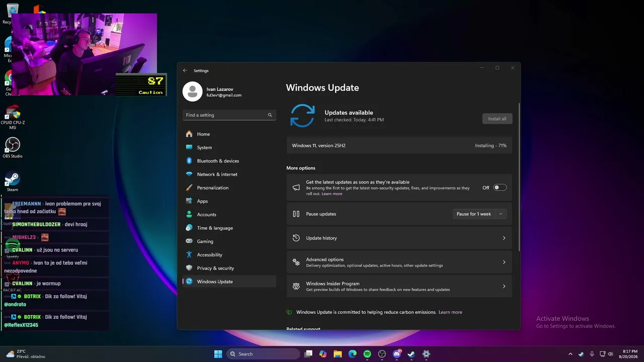Follow Learn more link about carbon emissions
The height and width of the screenshot is (362, 644).
[450, 312]
